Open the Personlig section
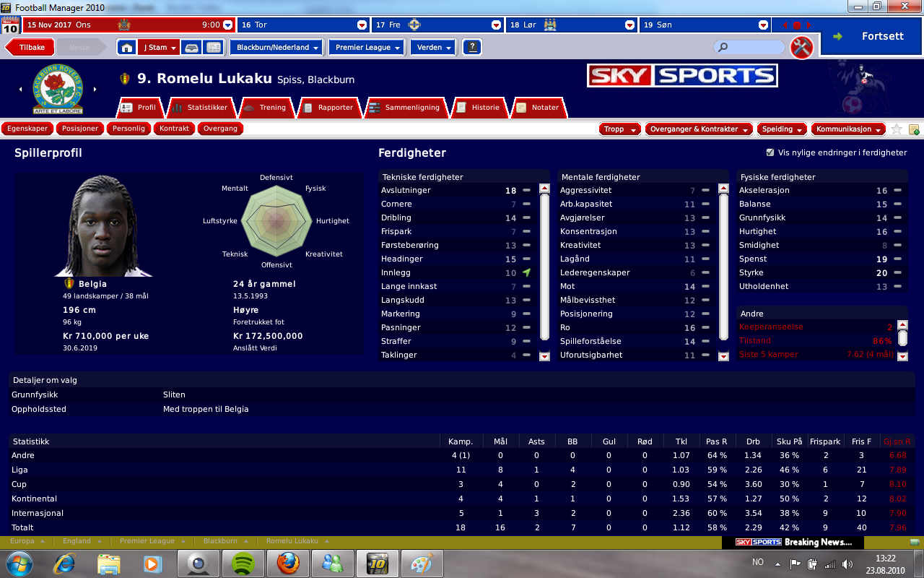The image size is (924, 578). tap(129, 129)
